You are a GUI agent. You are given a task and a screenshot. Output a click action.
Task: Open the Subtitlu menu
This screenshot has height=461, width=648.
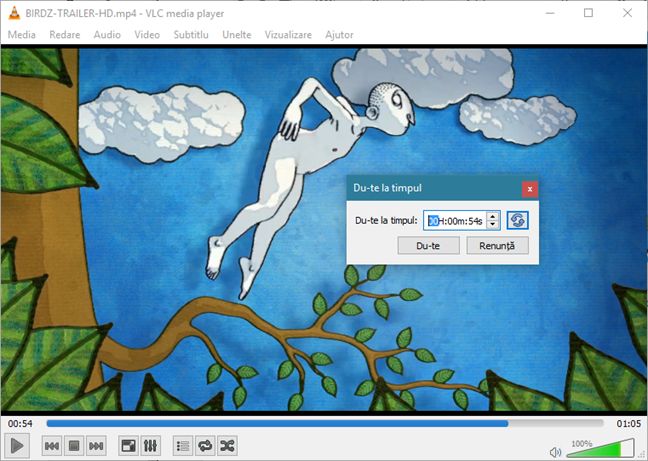point(191,35)
